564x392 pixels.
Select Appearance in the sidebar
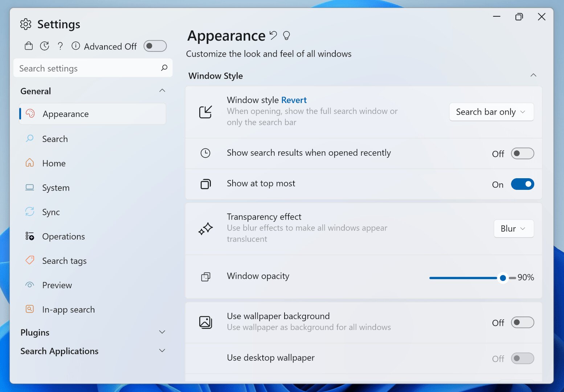(x=93, y=114)
